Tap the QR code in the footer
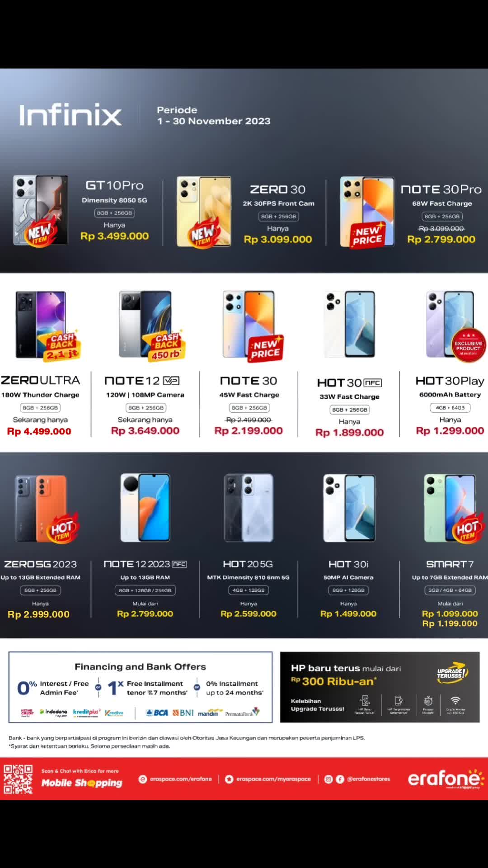The image size is (488, 868). [18, 779]
